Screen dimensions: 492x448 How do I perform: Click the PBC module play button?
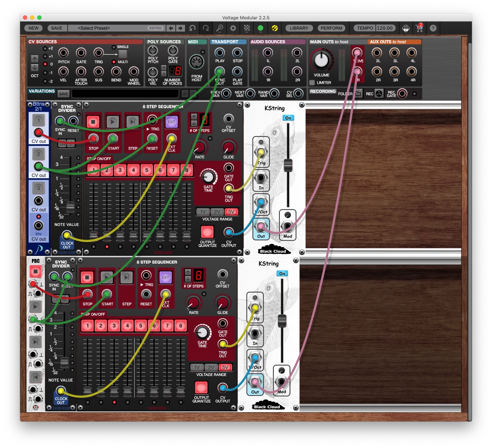35,307
